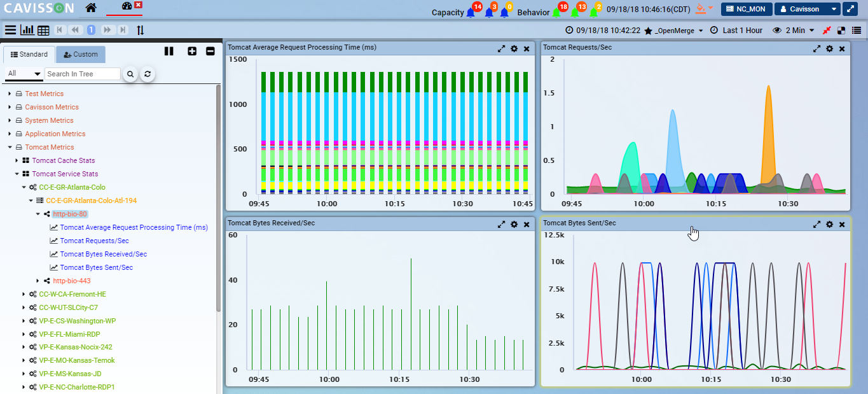Expand the Test Metrics tree node
Screen dimensions: 868x394
[10, 94]
